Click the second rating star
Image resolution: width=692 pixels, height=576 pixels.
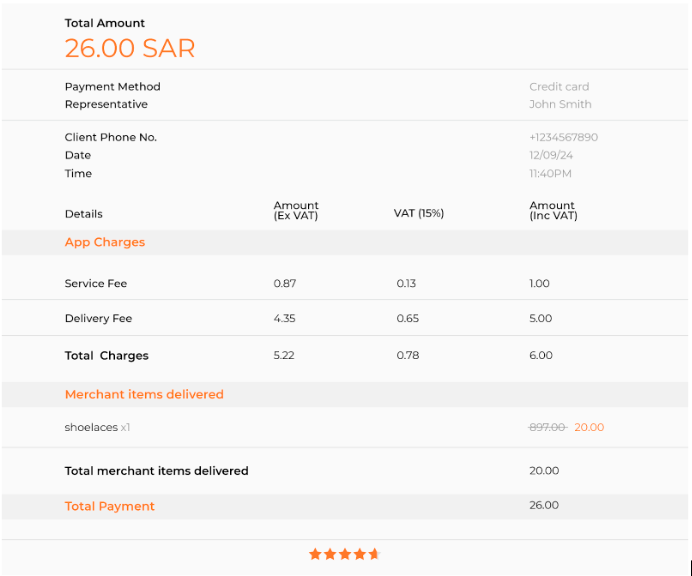click(330, 553)
